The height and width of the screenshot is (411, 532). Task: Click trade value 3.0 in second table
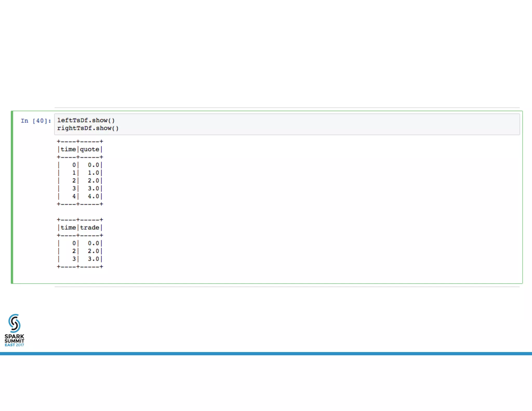tap(93, 259)
